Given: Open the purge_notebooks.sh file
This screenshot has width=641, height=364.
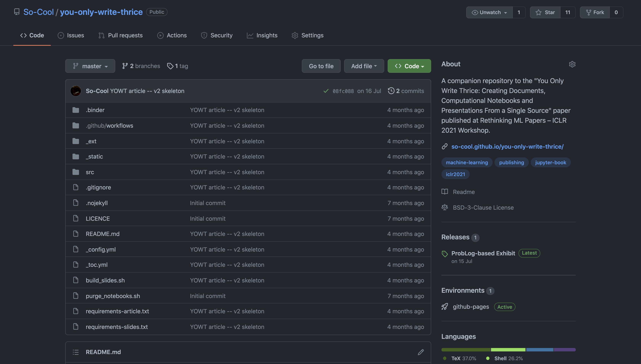Looking at the screenshot, I should [113, 296].
